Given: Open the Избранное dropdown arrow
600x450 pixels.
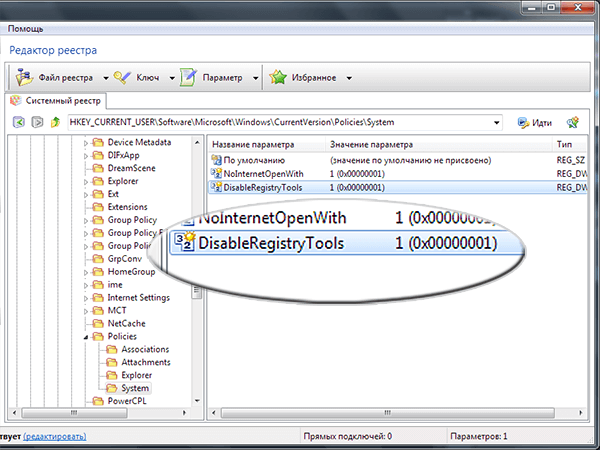Looking at the screenshot, I should click(x=349, y=78).
